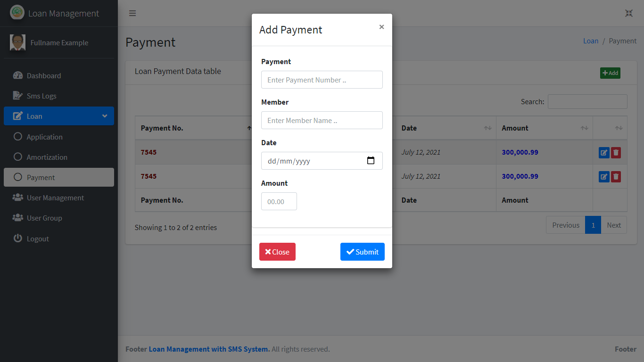Click the Next pagination button
The width and height of the screenshot is (644, 362).
[614, 225]
